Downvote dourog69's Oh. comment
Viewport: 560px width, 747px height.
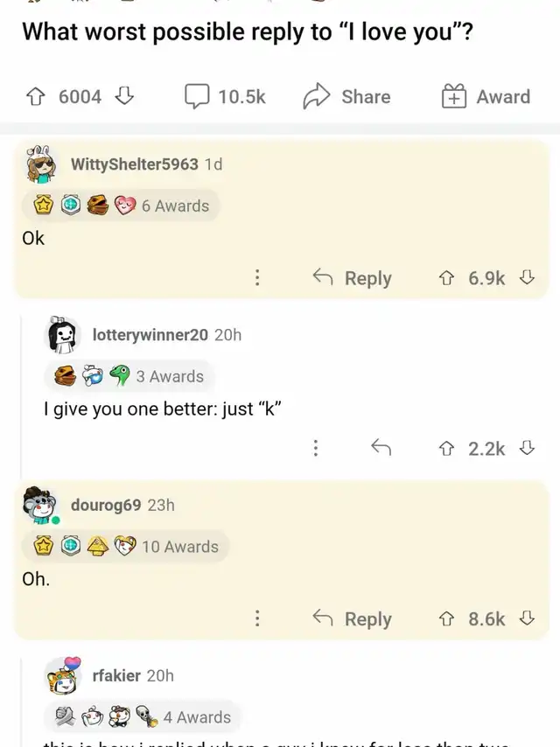click(x=526, y=618)
